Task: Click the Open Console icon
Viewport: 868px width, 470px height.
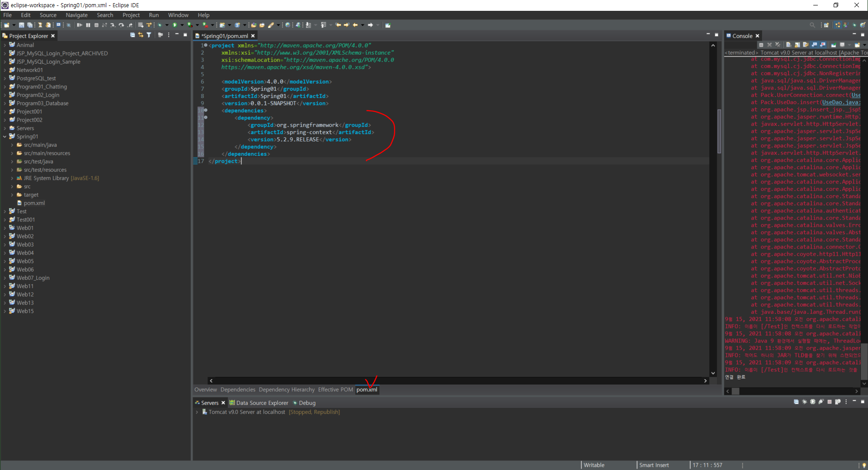Action: [x=857, y=45]
